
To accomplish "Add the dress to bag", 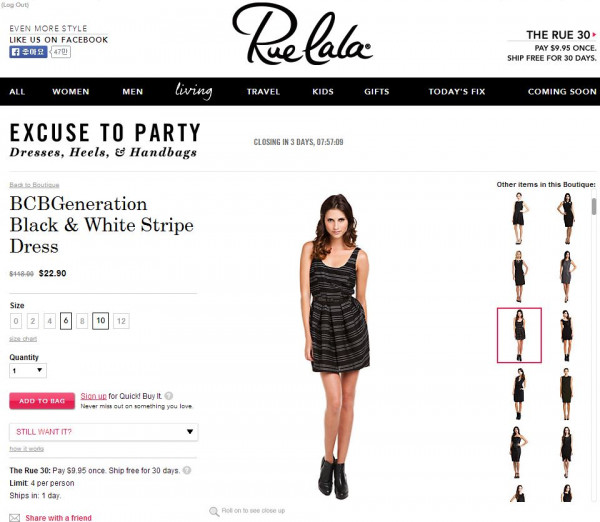I will tap(42, 401).
